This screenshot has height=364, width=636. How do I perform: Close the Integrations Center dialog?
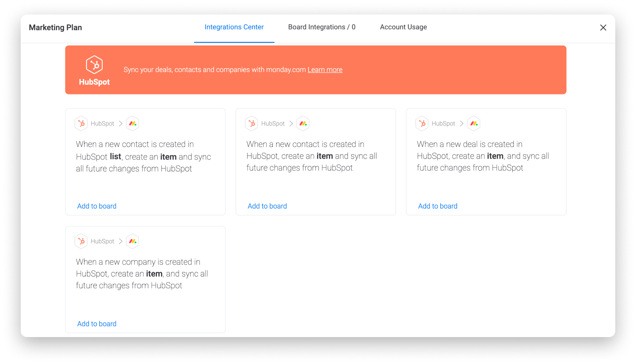(x=603, y=27)
